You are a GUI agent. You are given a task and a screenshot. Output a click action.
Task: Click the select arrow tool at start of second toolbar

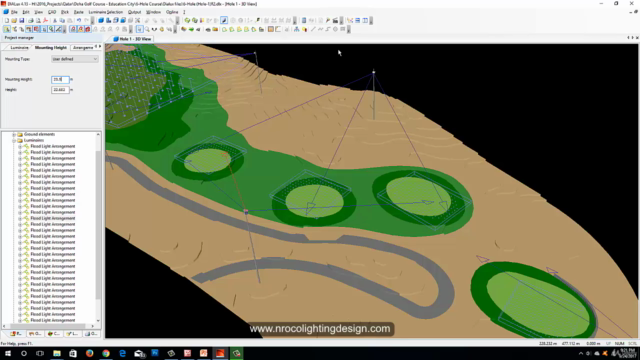[7, 29]
